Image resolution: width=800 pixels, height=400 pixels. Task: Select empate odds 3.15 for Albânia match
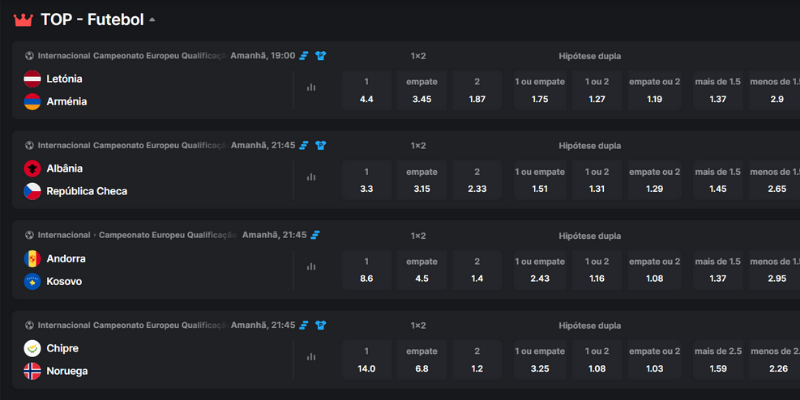tap(422, 180)
